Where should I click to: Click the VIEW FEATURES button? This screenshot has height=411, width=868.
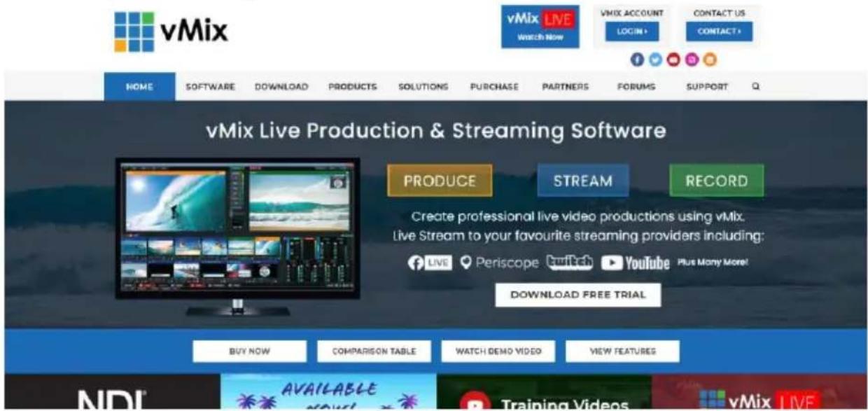pyautogui.click(x=622, y=351)
